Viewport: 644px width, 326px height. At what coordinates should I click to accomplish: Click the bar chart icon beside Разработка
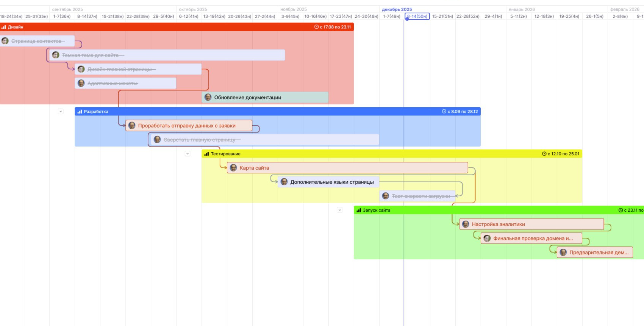point(80,112)
